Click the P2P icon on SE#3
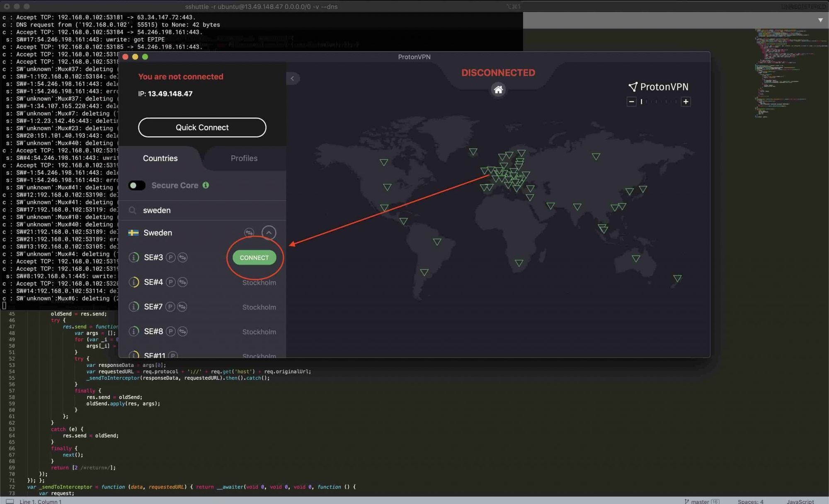Viewport: 829px width, 504px height. tap(182, 258)
